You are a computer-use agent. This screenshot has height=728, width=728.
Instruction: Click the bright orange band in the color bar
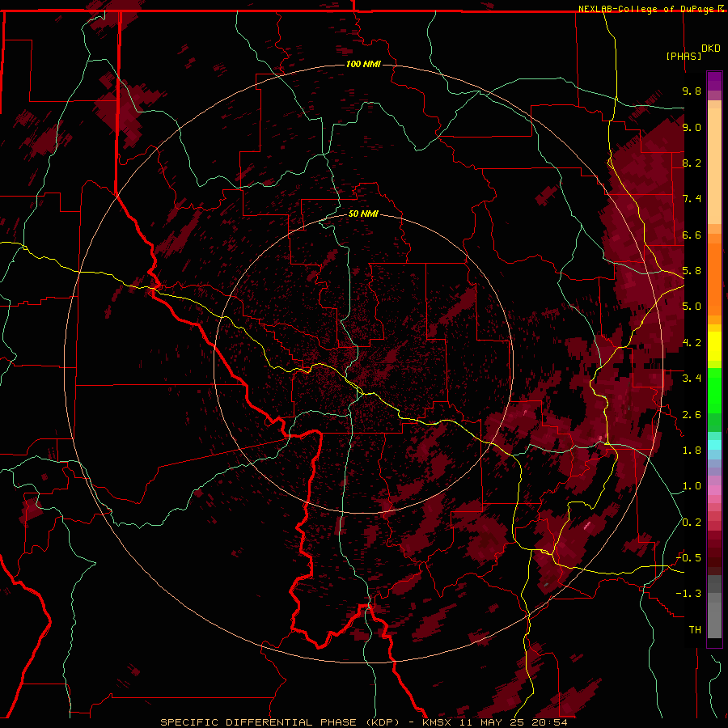(714, 280)
